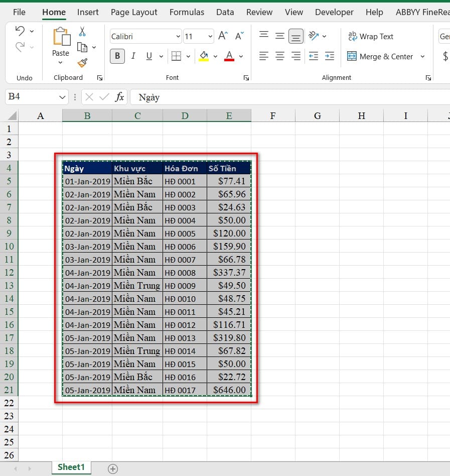
Task: Set Bottom Align
Action: pyautogui.click(x=296, y=36)
